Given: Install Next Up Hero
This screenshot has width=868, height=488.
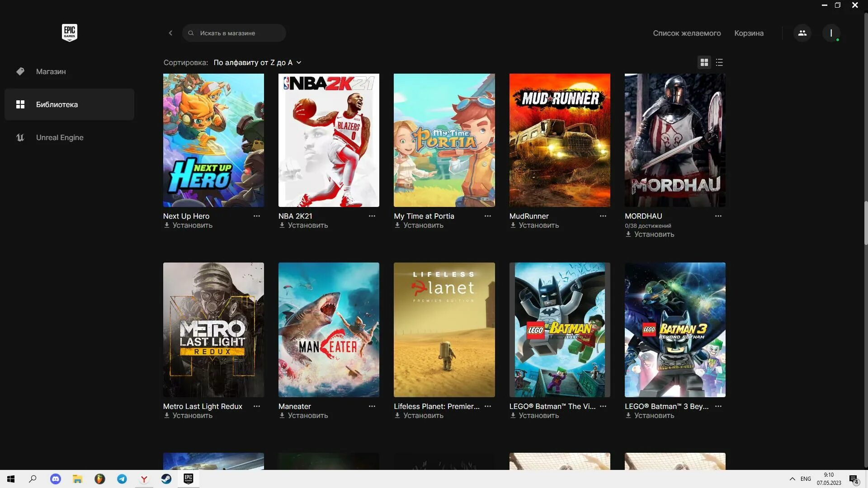Looking at the screenshot, I should [x=188, y=225].
